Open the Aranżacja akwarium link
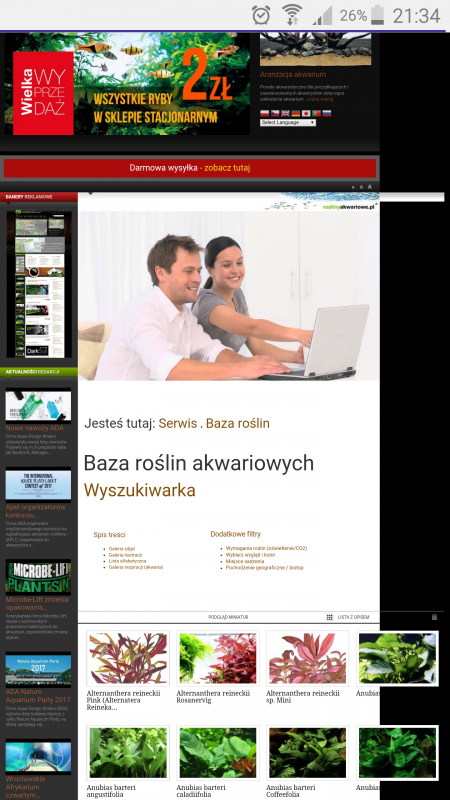 (x=293, y=74)
